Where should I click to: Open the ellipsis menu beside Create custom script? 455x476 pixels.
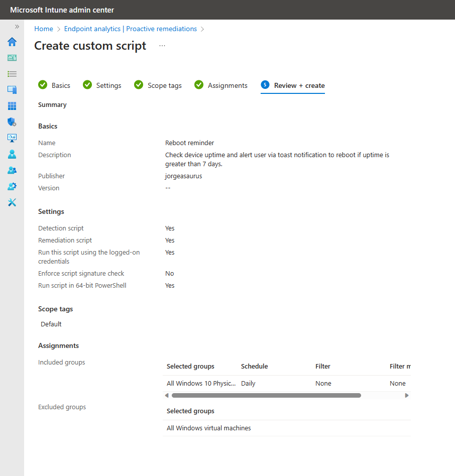tap(162, 46)
